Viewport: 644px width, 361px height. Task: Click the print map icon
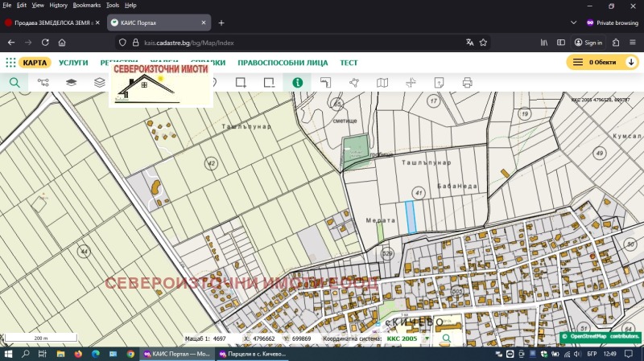click(467, 82)
